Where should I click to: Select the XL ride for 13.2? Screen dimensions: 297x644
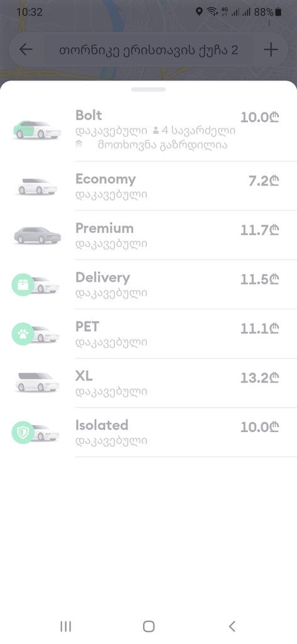coord(148,383)
